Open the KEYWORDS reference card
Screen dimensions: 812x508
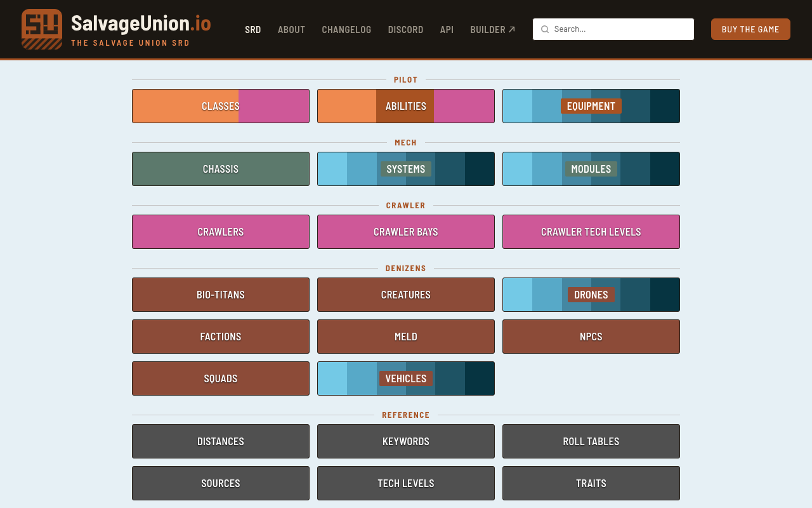(406, 441)
